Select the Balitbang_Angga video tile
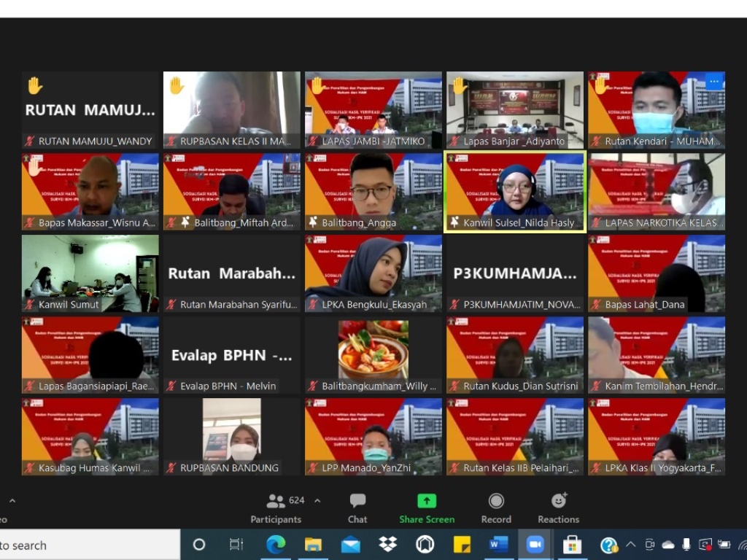Viewport: 747px width, 560px height. tap(373, 192)
